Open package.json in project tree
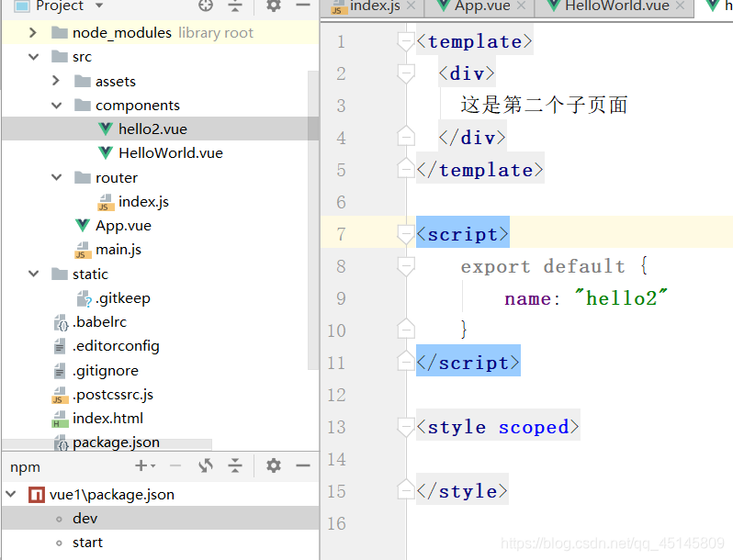 coord(161,442)
